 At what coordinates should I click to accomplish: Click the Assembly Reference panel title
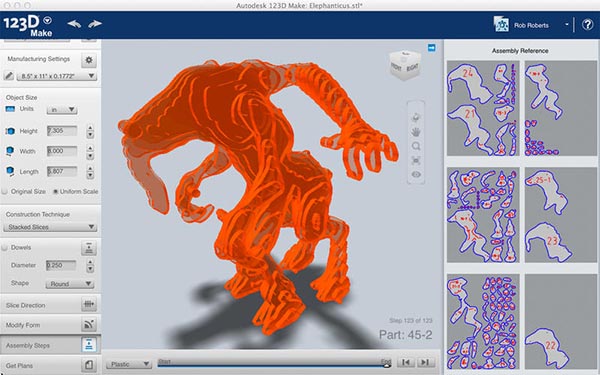point(520,51)
